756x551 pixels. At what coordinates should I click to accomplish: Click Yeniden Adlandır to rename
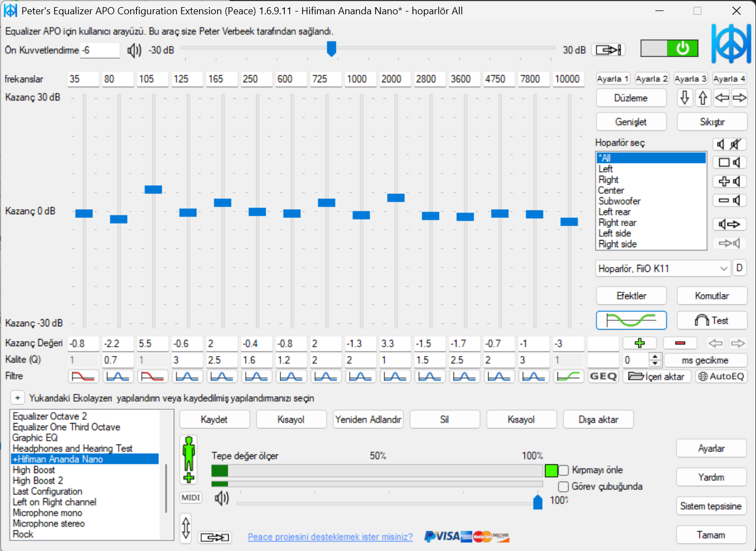[368, 419]
